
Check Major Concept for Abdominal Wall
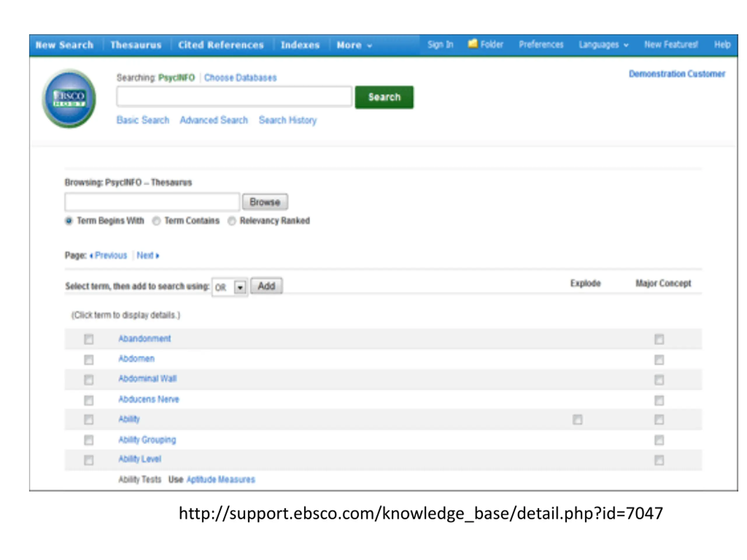[x=659, y=380]
